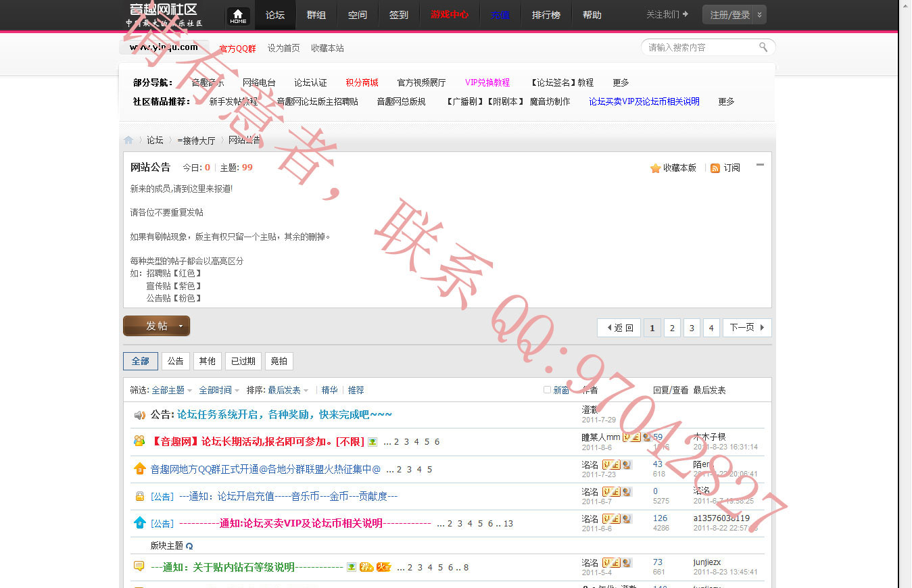This screenshot has height=588, width=912.
Task: Click the blue pin icon of 论坛买卖VIP thread
Action: (139, 522)
